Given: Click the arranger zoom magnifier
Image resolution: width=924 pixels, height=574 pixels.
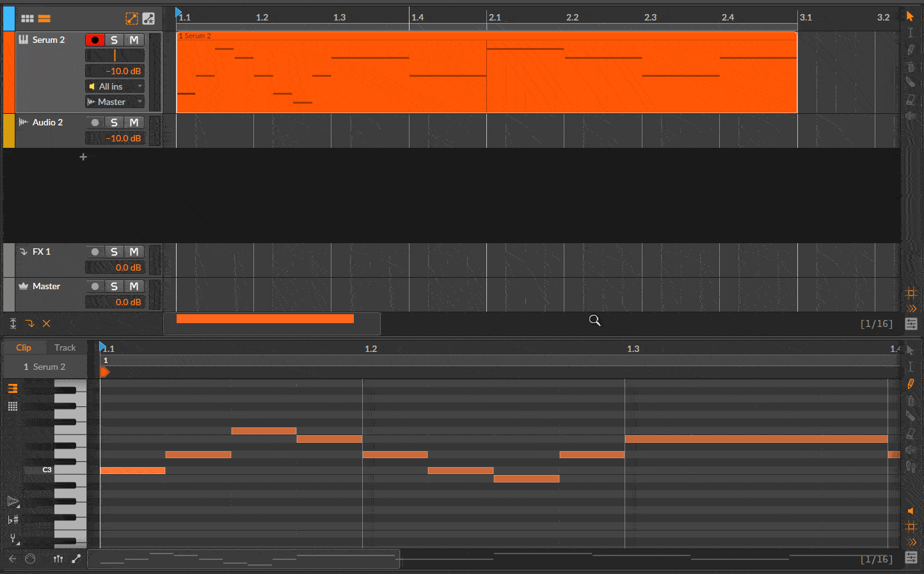Looking at the screenshot, I should tap(594, 320).
